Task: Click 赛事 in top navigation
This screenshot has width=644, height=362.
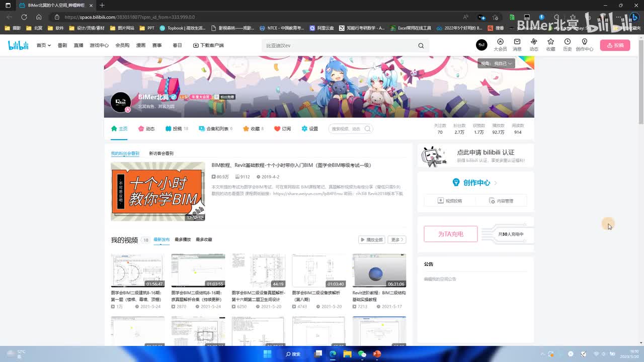Action: [x=157, y=45]
